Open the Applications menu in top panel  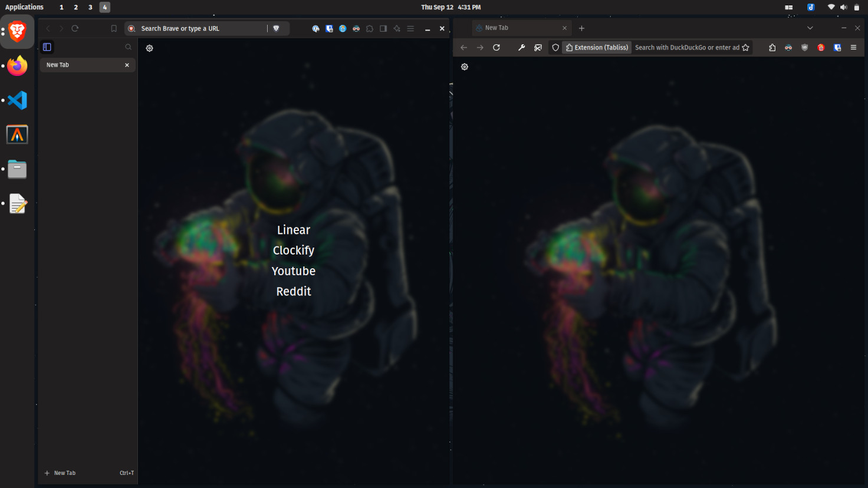point(24,7)
